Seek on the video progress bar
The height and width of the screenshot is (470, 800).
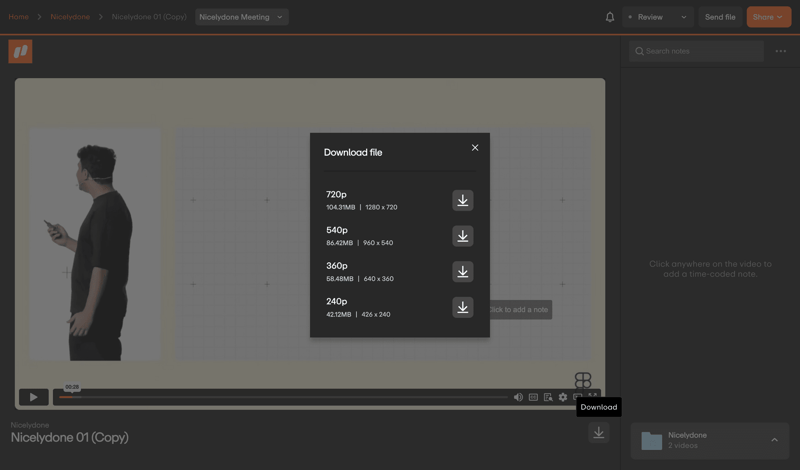(283, 397)
